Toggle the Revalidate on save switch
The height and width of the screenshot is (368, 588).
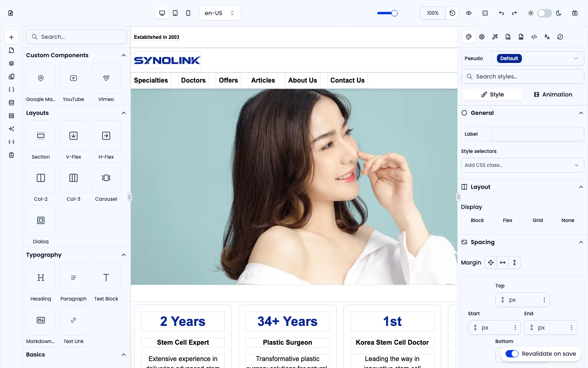[x=512, y=354]
